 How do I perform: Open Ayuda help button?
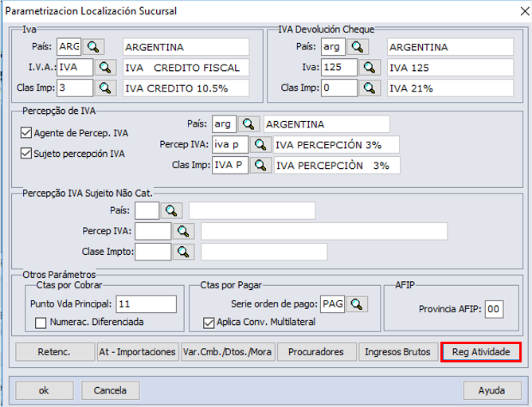click(492, 390)
